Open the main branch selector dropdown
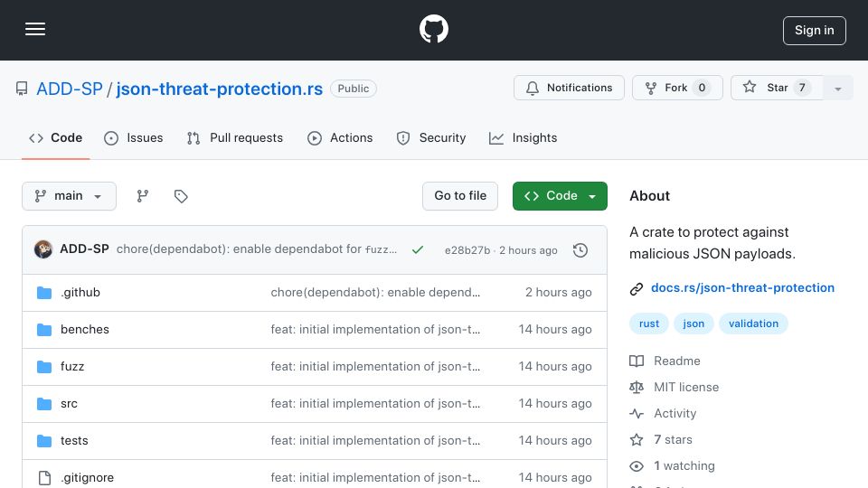868x488 pixels. click(x=70, y=196)
